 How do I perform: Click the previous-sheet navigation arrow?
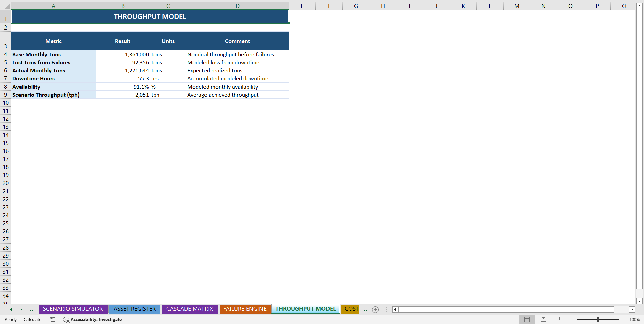pyautogui.click(x=10, y=309)
